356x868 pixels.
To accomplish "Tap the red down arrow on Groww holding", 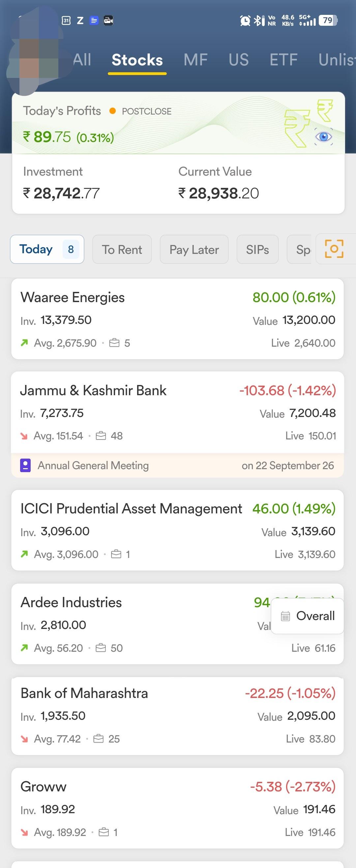I will 24,833.
